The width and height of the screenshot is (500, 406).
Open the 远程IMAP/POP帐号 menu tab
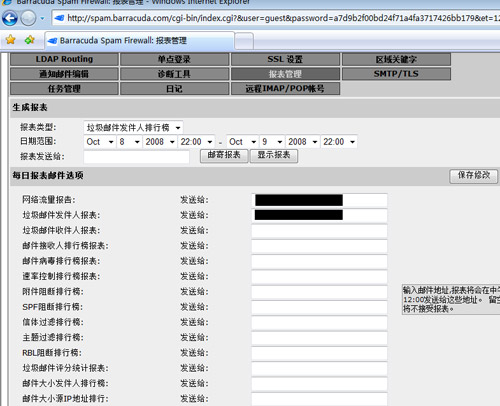click(x=285, y=89)
